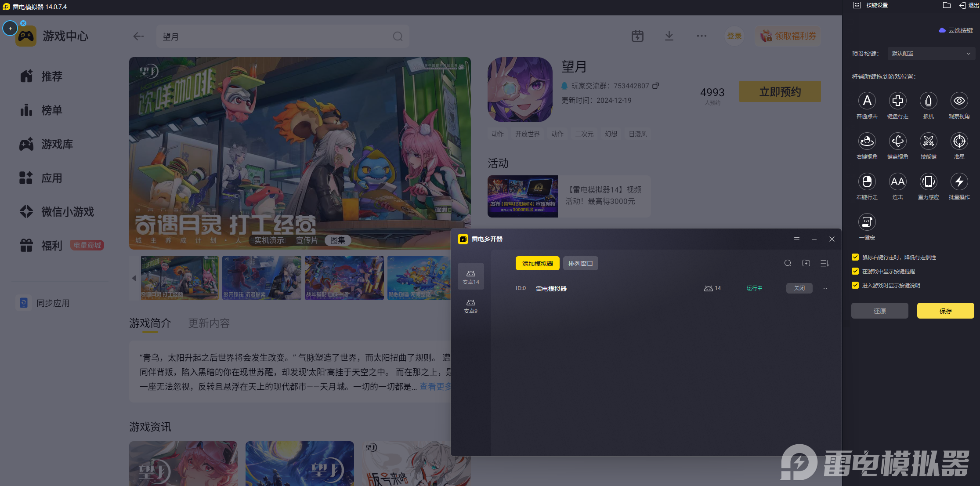
Task: Open the 游戏库 game library section
Action: tap(46, 144)
